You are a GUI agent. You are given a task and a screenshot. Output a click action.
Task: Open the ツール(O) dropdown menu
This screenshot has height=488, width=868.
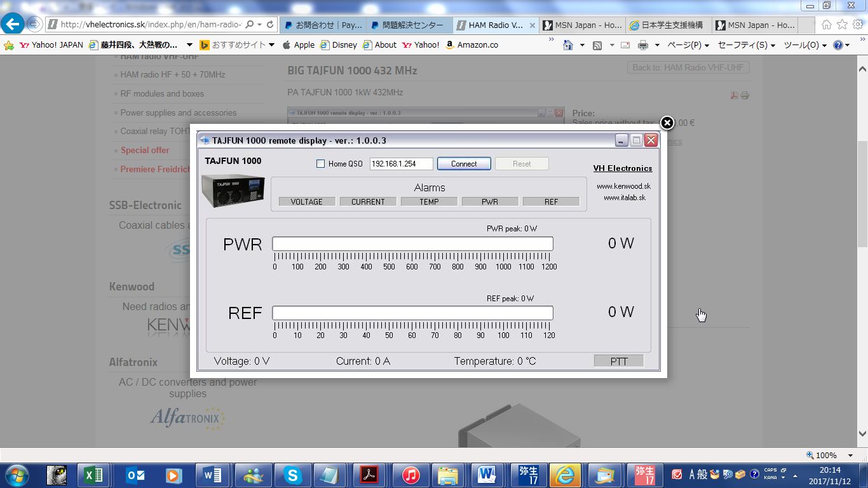(x=804, y=45)
